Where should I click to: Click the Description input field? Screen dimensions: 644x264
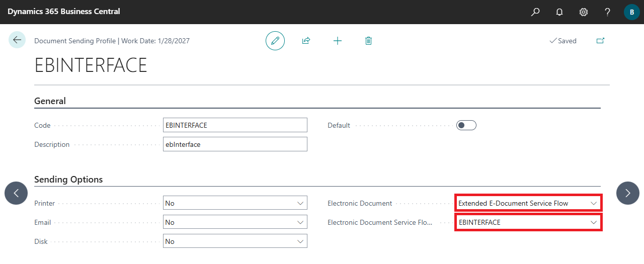pyautogui.click(x=235, y=144)
